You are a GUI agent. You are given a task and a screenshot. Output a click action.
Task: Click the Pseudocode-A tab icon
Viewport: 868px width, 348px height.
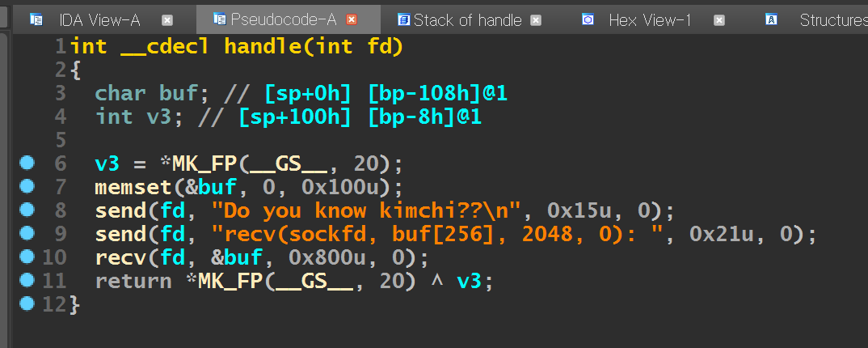coord(219,19)
